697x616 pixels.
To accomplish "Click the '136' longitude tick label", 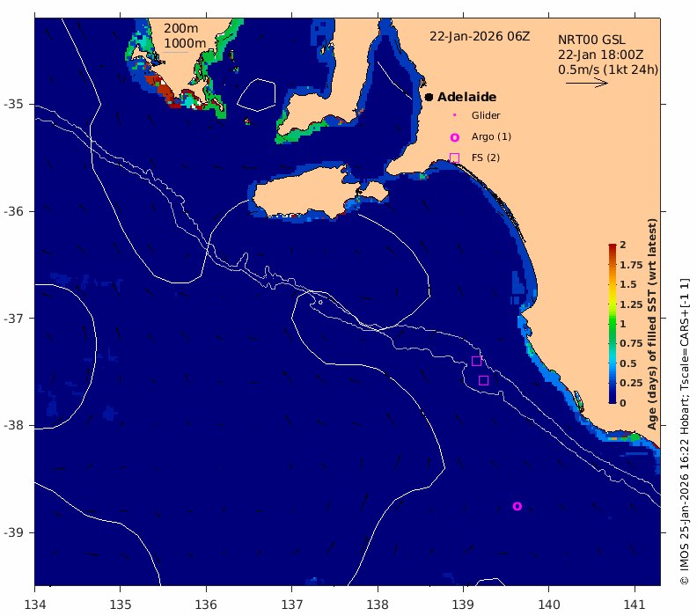I will pos(206,605).
